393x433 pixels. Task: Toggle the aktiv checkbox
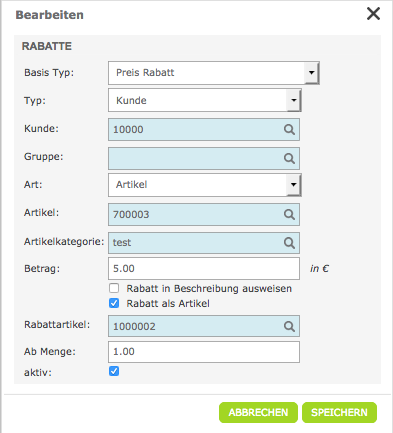tap(114, 371)
